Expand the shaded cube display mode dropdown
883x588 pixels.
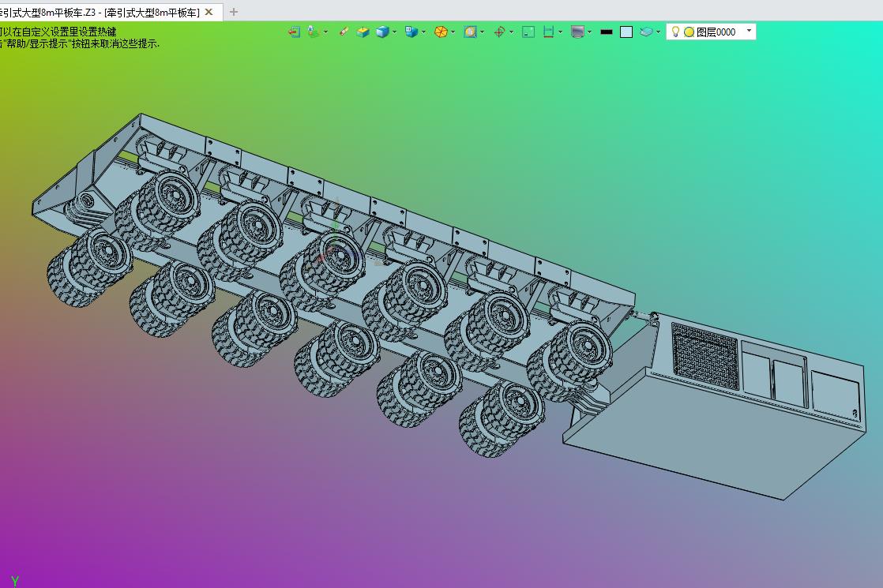tap(394, 32)
